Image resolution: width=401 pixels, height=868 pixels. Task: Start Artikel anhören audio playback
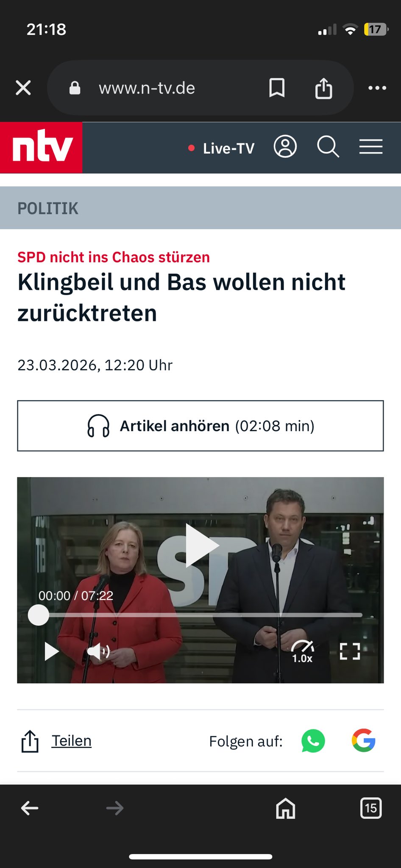coord(200,426)
